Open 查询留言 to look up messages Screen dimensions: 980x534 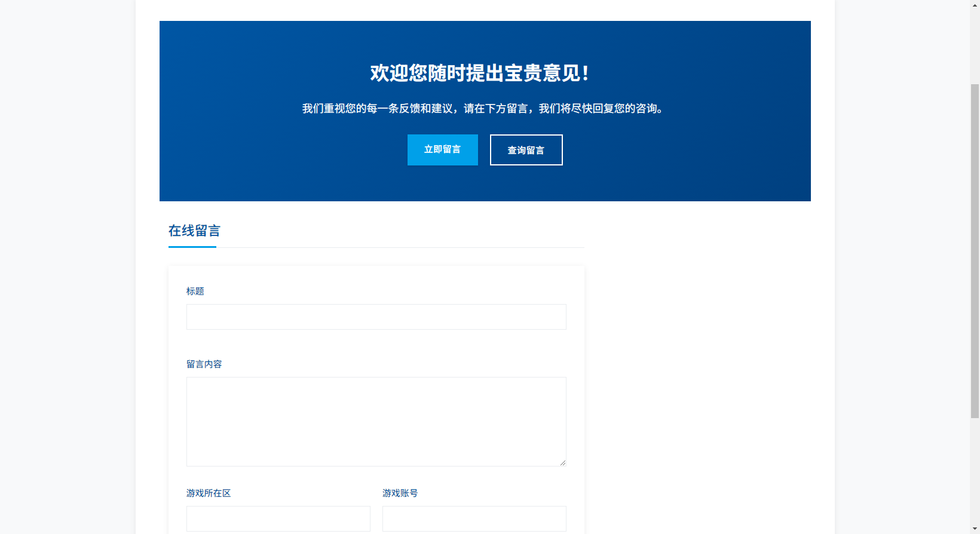(x=526, y=150)
